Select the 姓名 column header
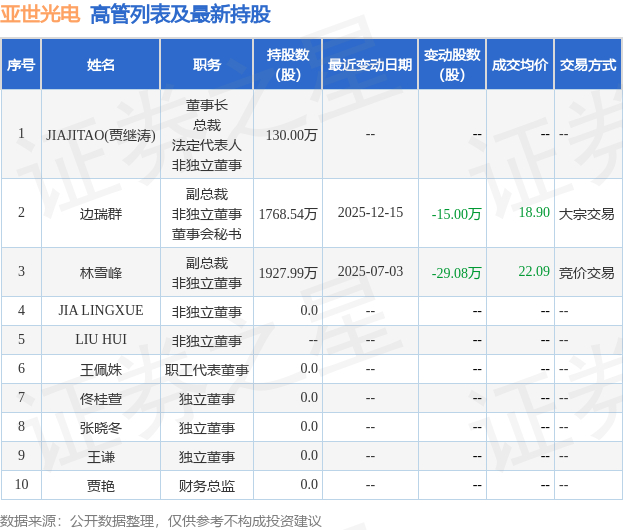Screen dimensions: 623x530 point(101,64)
